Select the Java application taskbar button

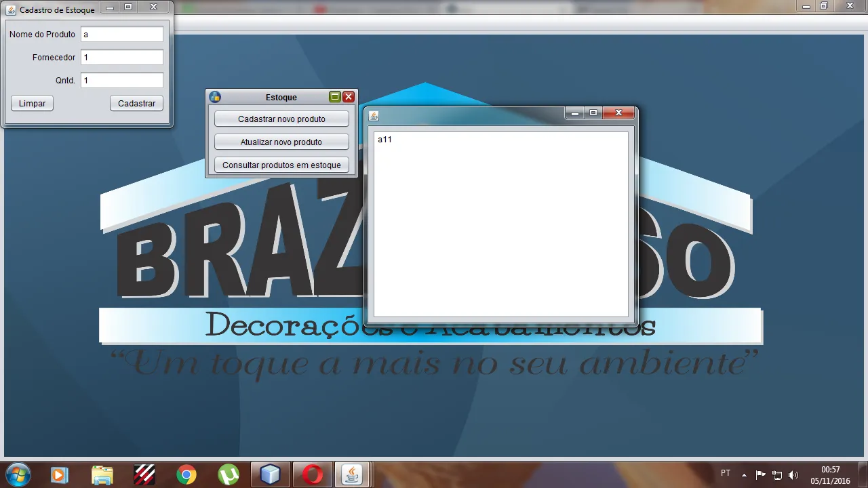click(352, 475)
